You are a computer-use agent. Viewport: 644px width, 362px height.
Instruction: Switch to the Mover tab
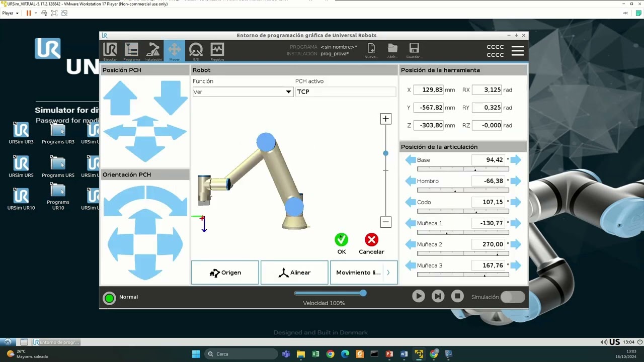[174, 51]
